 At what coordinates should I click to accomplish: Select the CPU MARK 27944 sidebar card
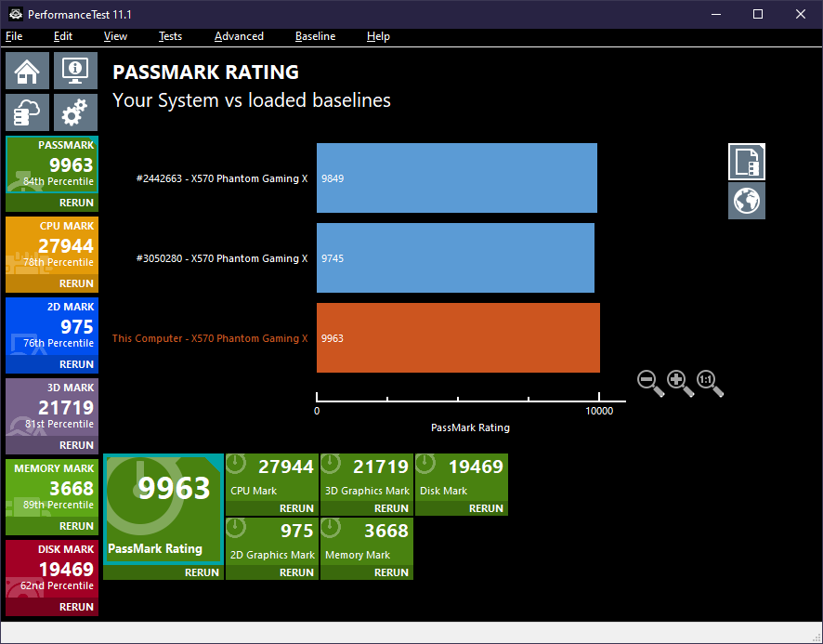(52, 246)
